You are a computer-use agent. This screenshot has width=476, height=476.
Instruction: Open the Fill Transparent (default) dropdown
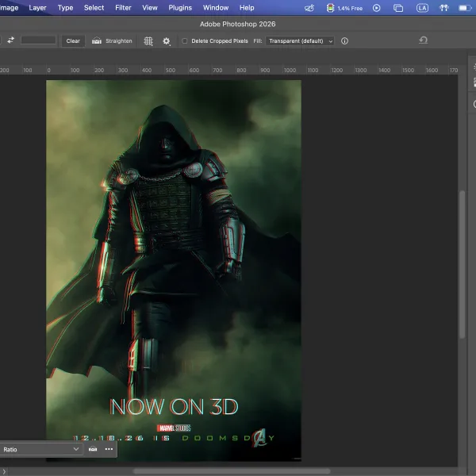[x=300, y=40]
